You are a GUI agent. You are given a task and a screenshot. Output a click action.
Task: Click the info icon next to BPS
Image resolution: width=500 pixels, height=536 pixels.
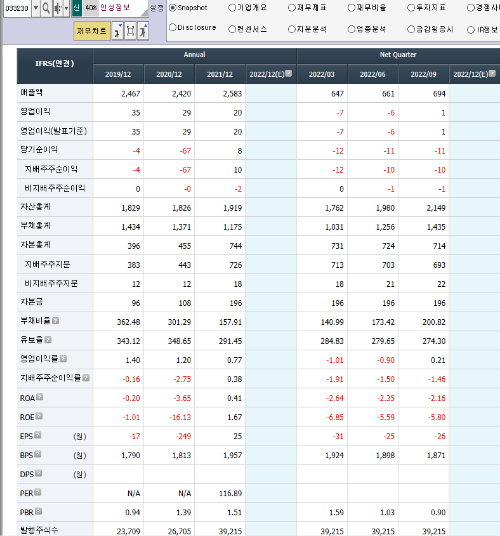pyautogui.click(x=38, y=454)
